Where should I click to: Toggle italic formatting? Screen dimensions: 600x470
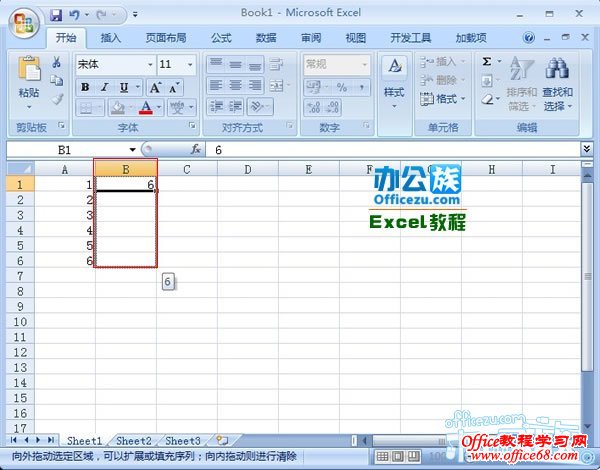(x=104, y=87)
